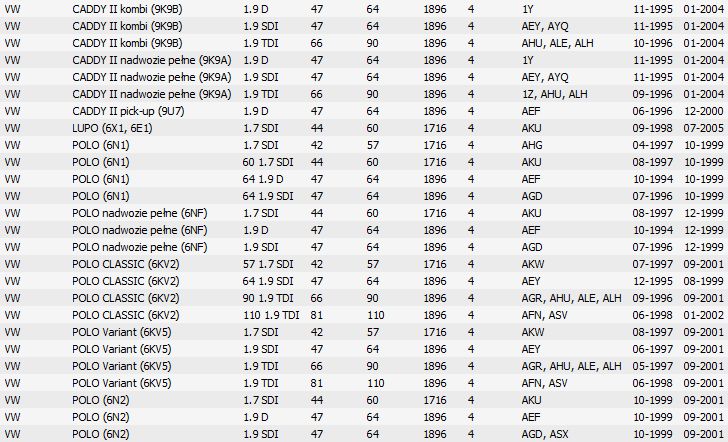Click the start date 09-1998
This screenshot has width=728, height=442.
tap(652, 128)
